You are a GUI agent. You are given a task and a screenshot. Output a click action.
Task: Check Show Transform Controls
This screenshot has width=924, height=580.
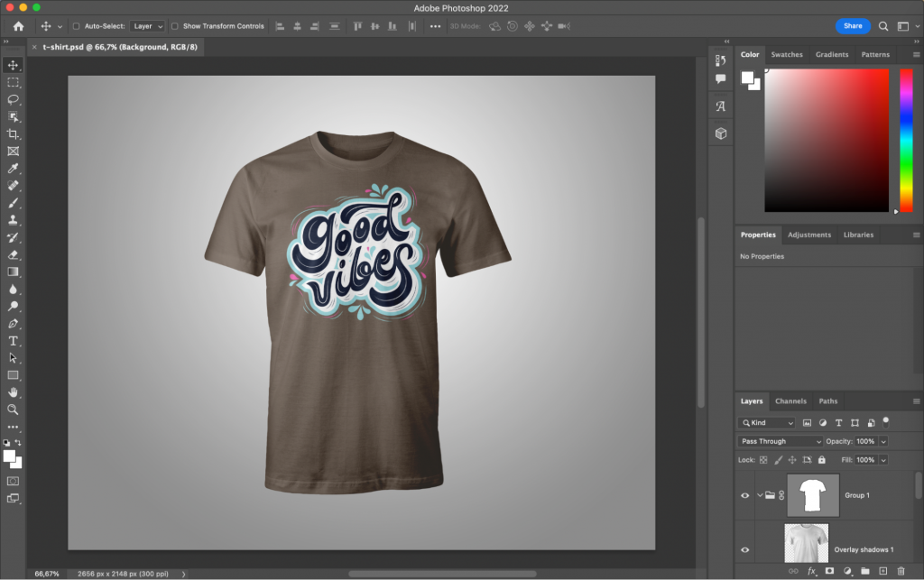[x=175, y=26]
